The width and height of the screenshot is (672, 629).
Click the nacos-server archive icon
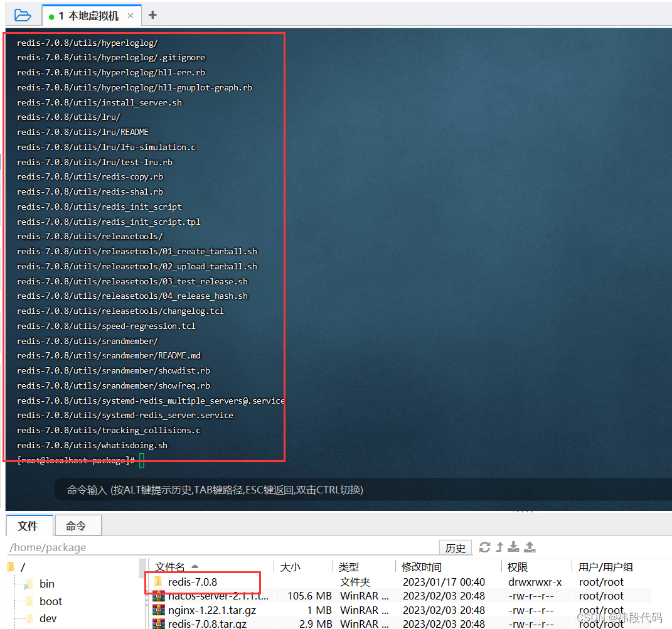(159, 596)
